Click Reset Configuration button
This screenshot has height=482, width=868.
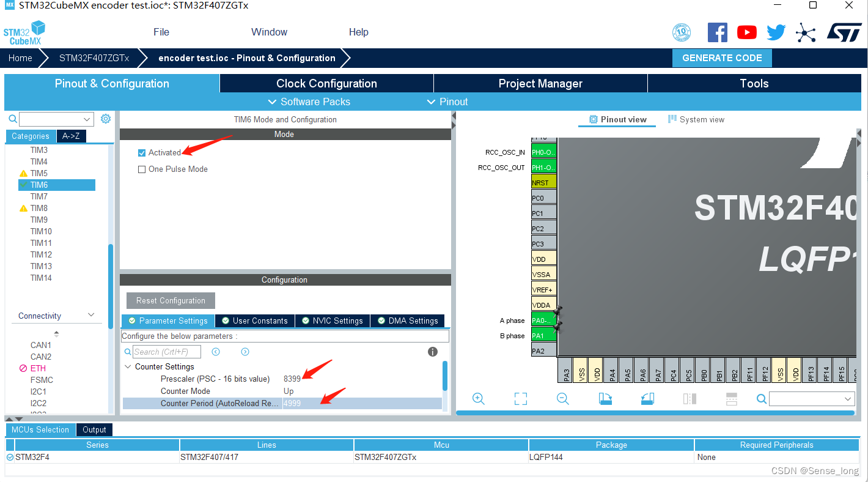click(171, 300)
